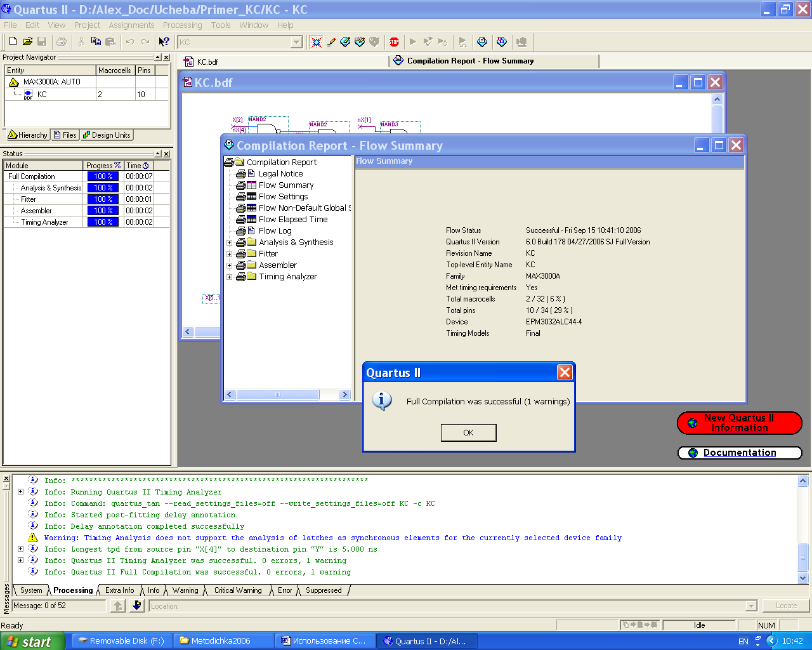Select Flow Summary in report tree
Screen dimensions: 812x650
click(x=286, y=185)
